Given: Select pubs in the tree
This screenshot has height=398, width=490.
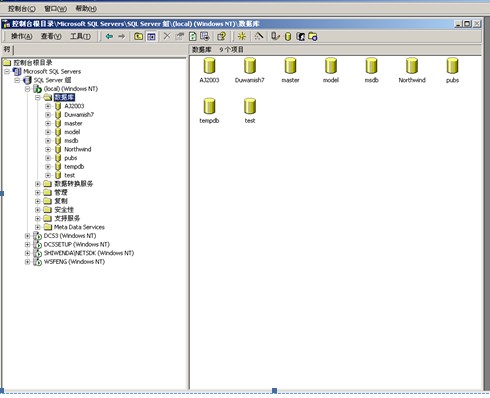Looking at the screenshot, I should point(70,158).
